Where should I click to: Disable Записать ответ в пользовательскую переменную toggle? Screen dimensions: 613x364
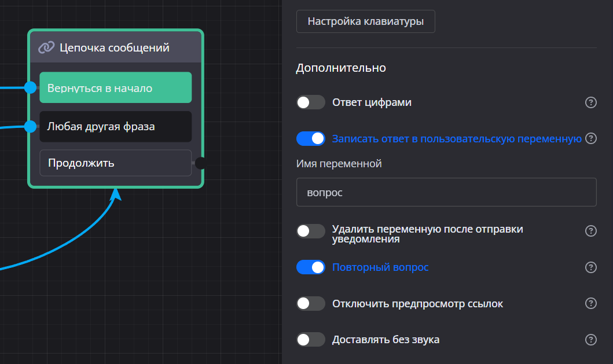311,139
